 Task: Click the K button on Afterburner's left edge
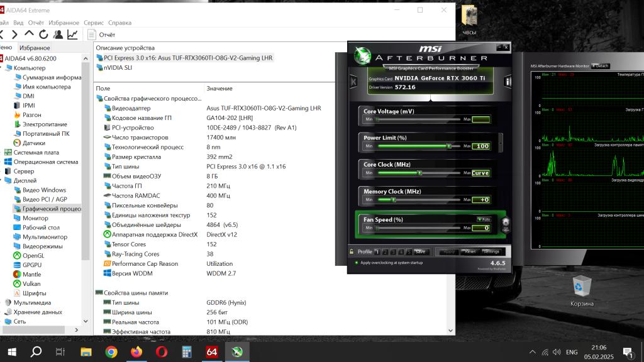(353, 82)
